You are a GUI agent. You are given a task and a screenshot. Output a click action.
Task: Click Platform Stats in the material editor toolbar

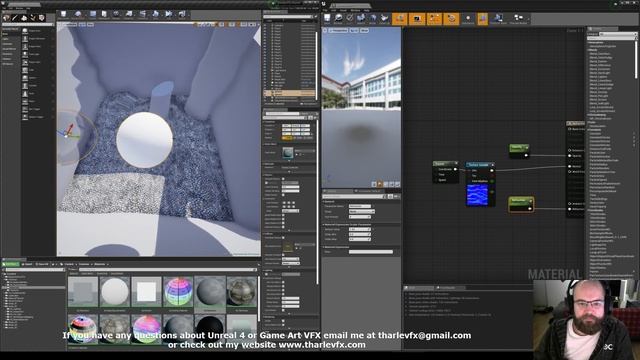tap(498, 19)
